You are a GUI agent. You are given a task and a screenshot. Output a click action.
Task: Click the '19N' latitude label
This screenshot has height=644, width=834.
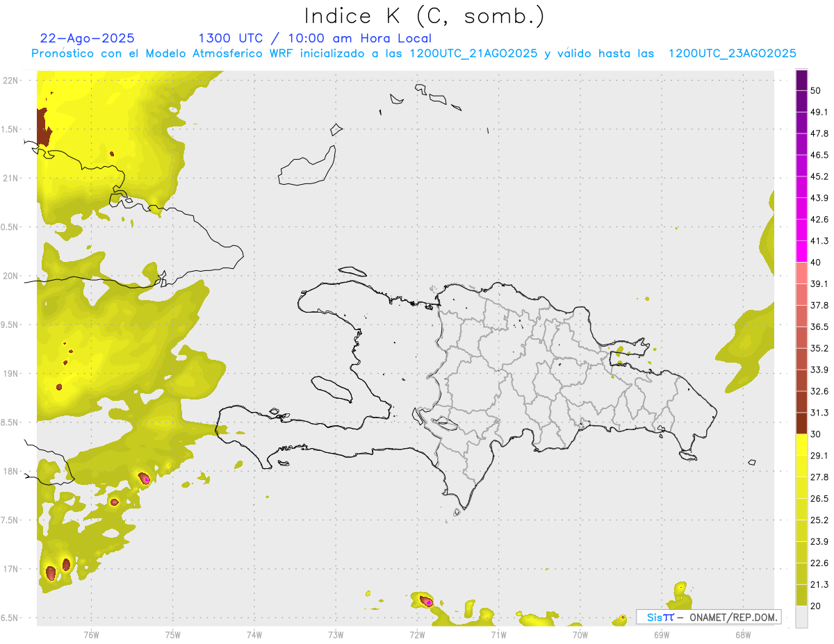point(10,373)
